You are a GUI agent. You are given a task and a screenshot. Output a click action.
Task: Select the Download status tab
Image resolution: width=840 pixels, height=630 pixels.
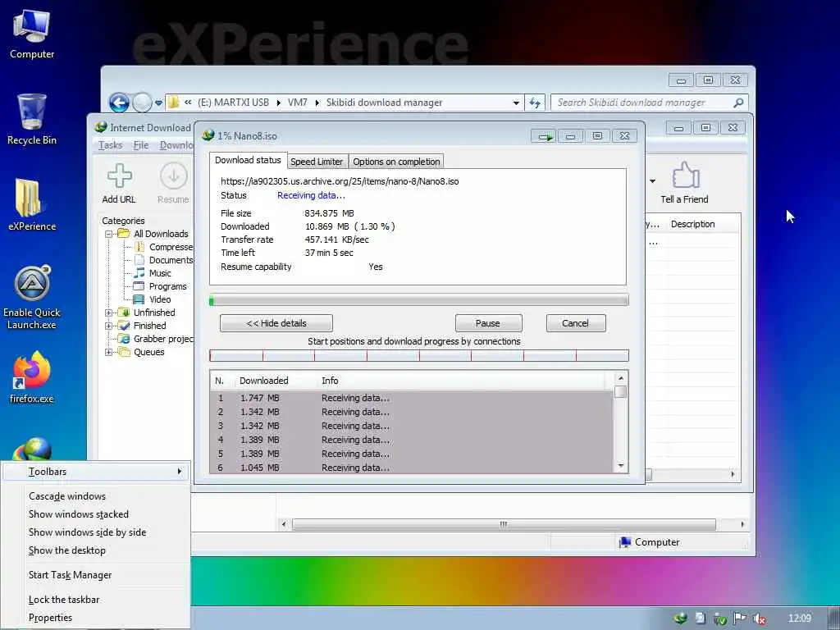pos(248,160)
